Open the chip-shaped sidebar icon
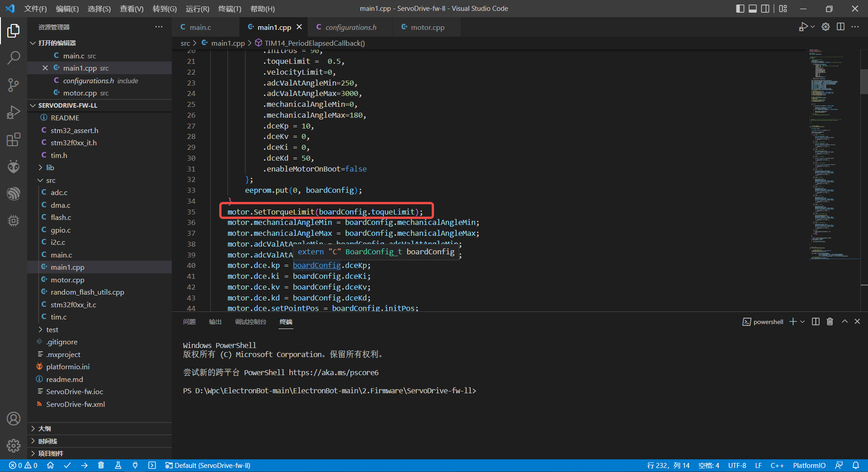The image size is (868, 472). click(x=14, y=221)
